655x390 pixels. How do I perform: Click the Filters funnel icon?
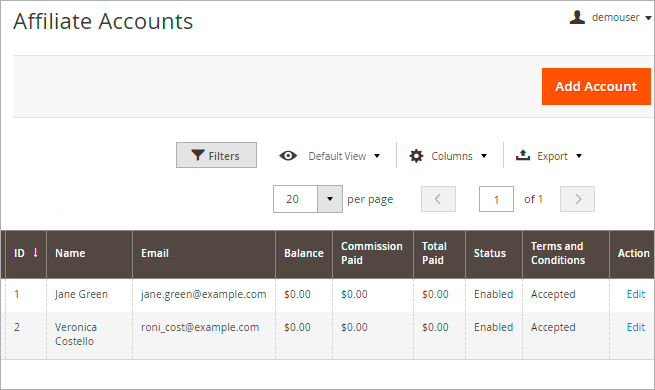pos(198,155)
